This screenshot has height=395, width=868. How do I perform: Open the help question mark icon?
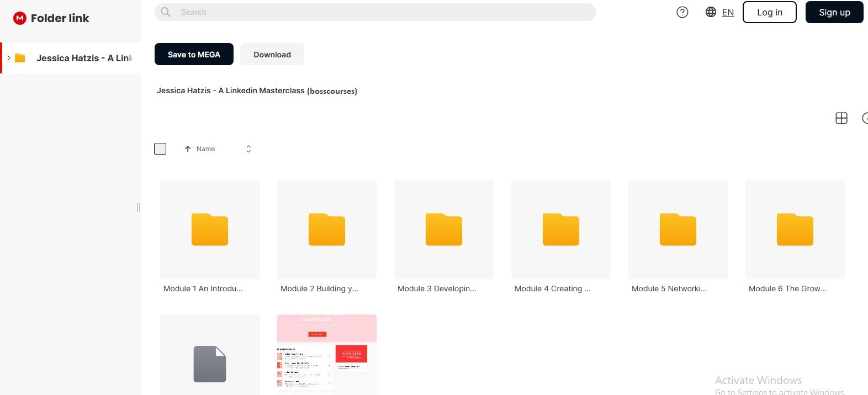click(682, 12)
